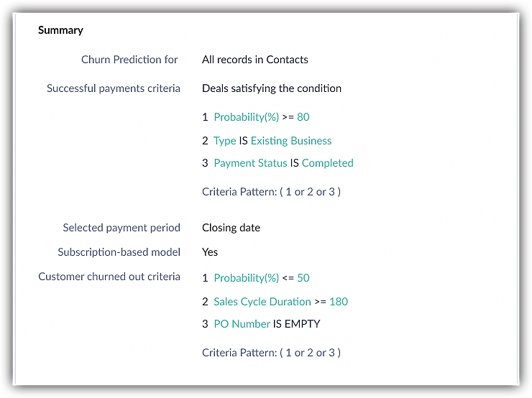Click the Existing Business value
This screenshot has width=532, height=398.
pyautogui.click(x=291, y=141)
